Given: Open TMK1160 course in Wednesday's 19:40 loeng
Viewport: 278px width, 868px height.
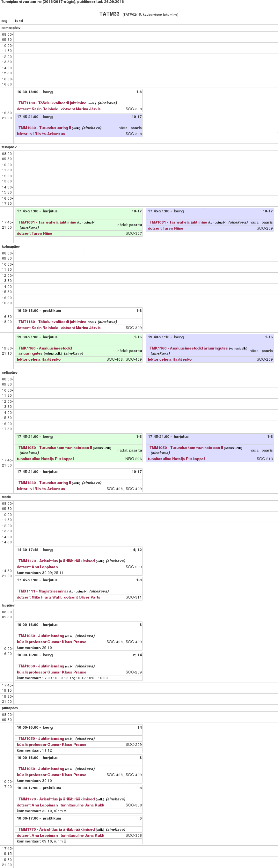Looking at the screenshot, I should [x=188, y=349].
